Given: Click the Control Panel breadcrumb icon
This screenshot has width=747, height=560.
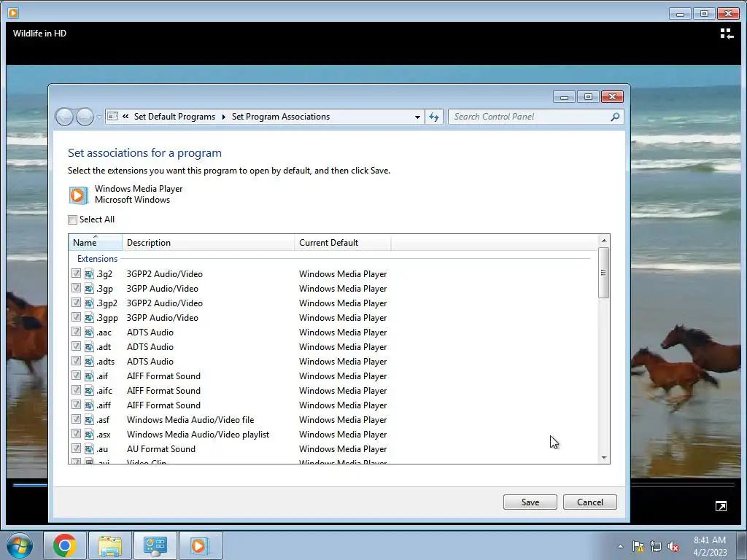Looking at the screenshot, I should [x=113, y=117].
